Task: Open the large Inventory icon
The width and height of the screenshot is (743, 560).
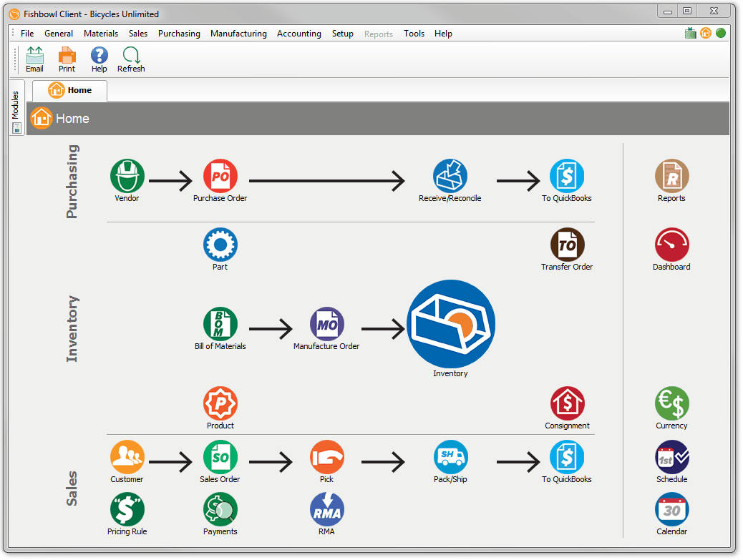Action: coord(451,324)
